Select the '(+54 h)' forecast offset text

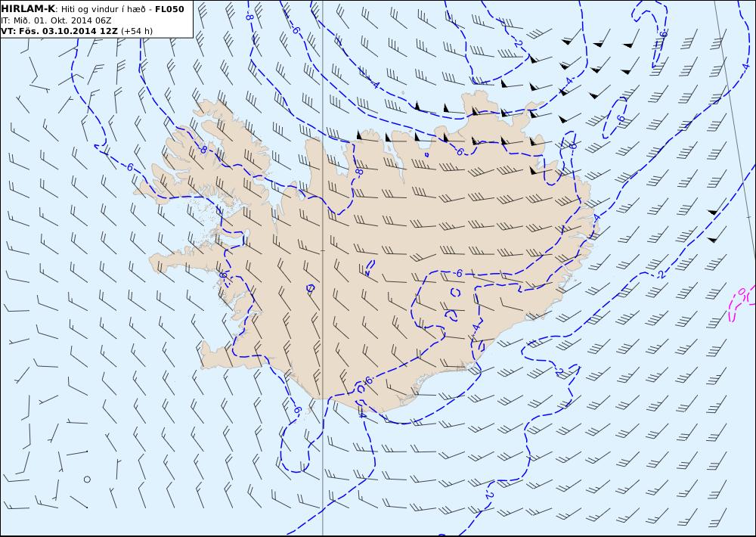[136, 31]
